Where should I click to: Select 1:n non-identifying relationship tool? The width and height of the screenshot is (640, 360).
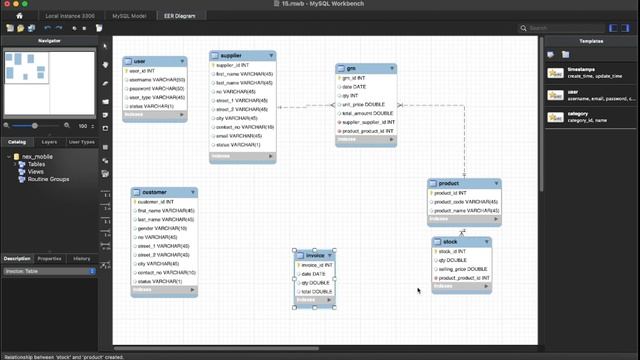[105, 207]
